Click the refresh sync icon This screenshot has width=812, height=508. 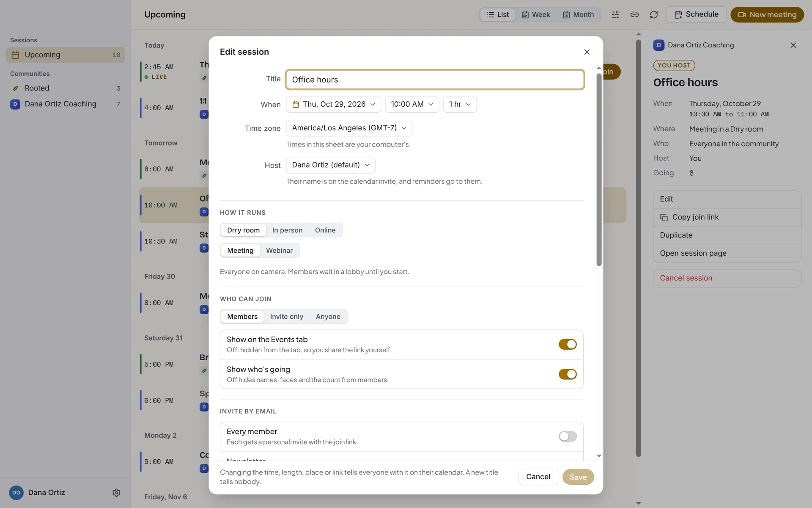coord(653,15)
